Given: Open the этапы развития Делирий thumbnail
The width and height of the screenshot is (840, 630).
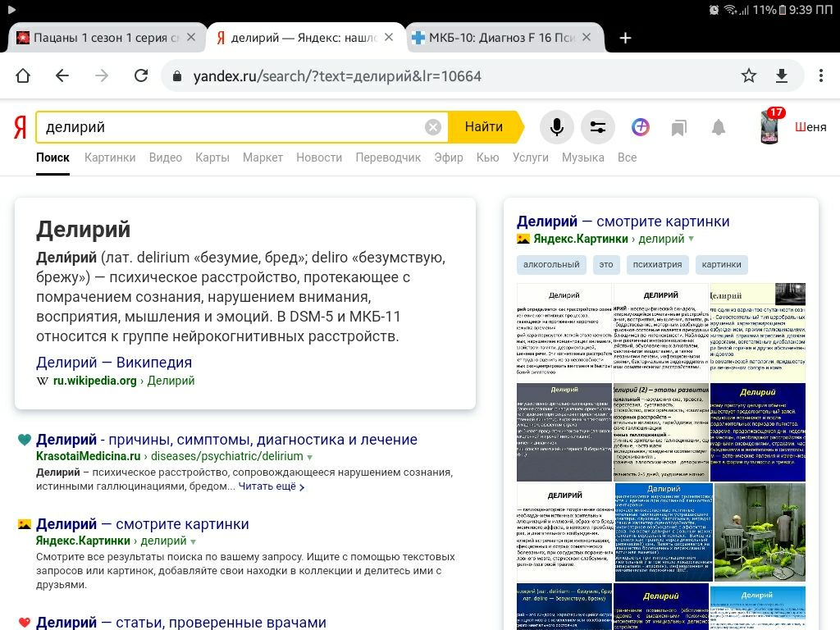Looking at the screenshot, I should click(660, 431).
